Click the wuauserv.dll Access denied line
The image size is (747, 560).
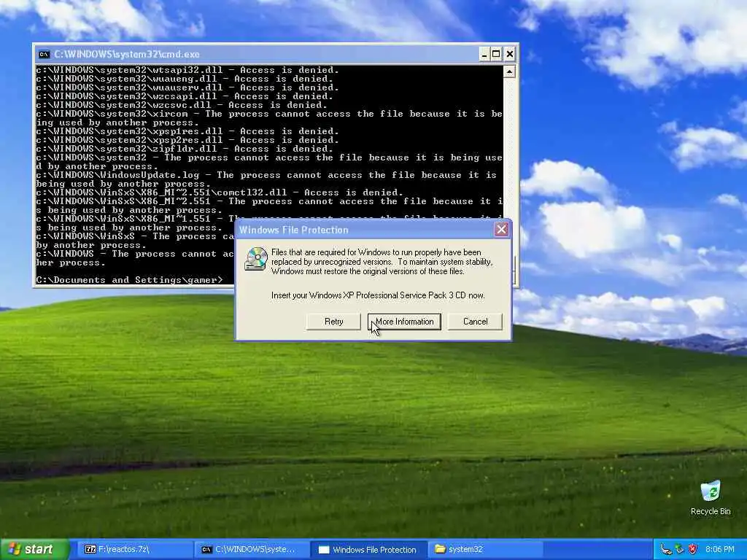tap(187, 87)
